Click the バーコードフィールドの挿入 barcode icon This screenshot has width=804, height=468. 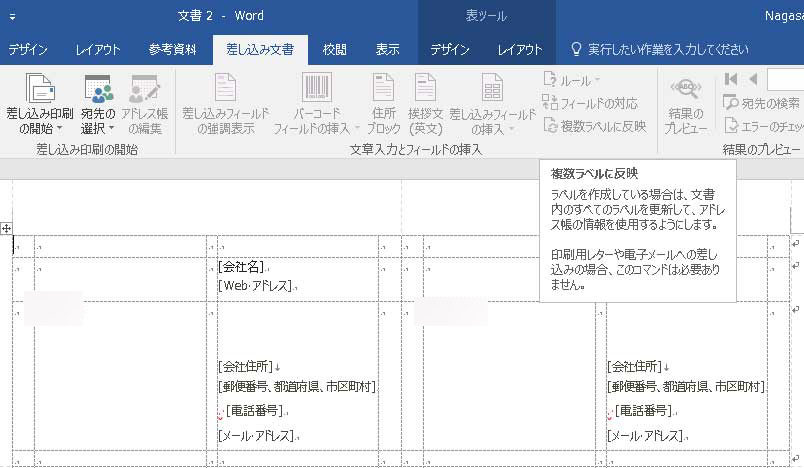click(317, 90)
